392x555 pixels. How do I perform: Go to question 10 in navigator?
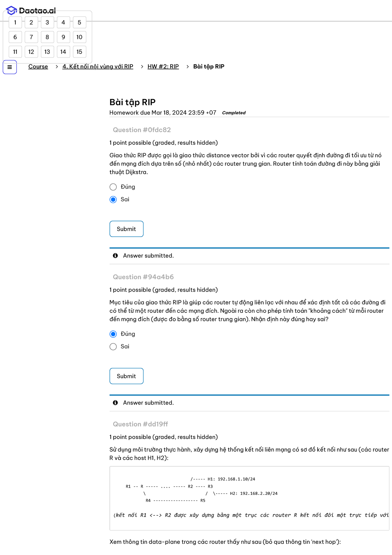79,37
